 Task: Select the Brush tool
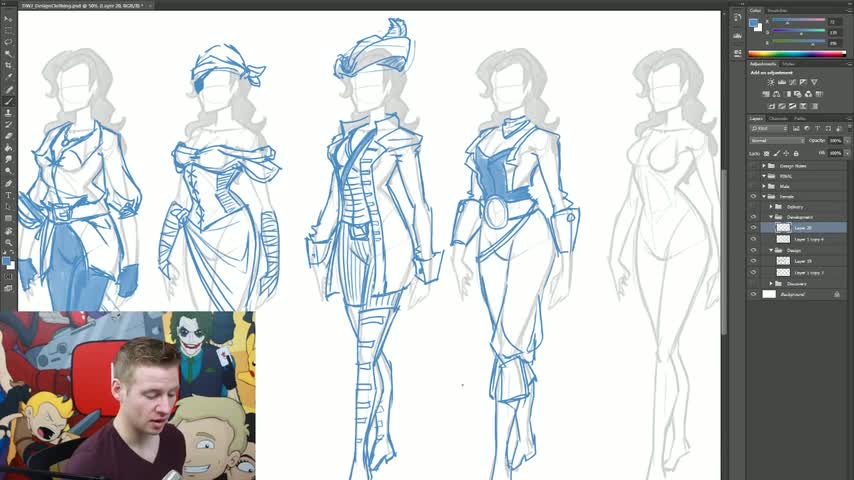[x=8, y=101]
